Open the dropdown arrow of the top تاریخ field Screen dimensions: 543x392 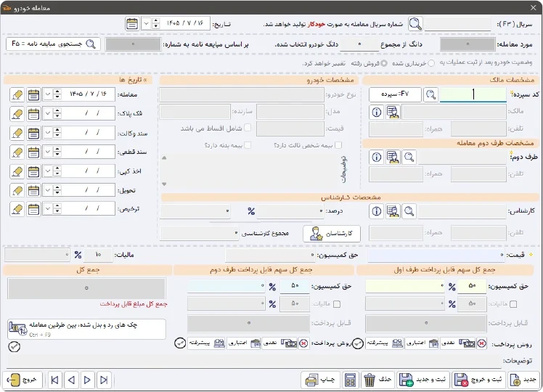point(146,24)
